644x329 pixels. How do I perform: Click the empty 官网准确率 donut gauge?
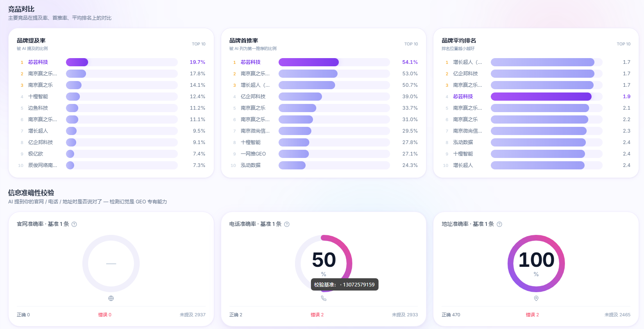111,264
